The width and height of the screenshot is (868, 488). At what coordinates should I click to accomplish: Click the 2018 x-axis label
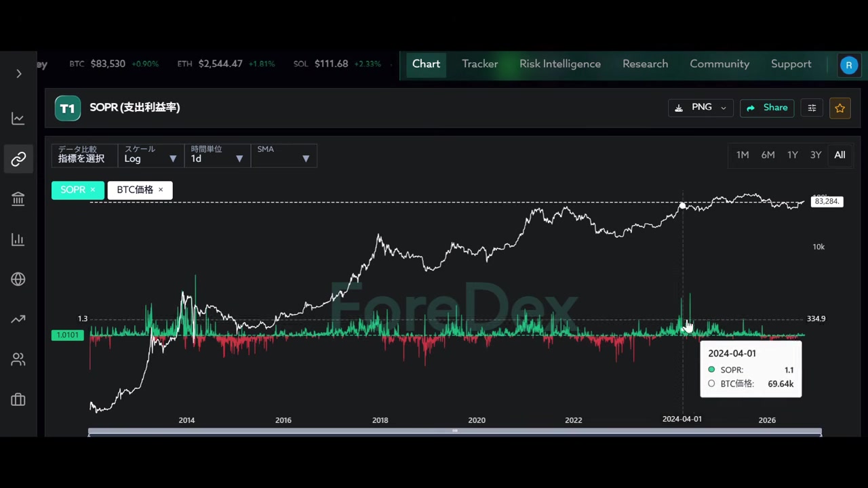pyautogui.click(x=380, y=420)
